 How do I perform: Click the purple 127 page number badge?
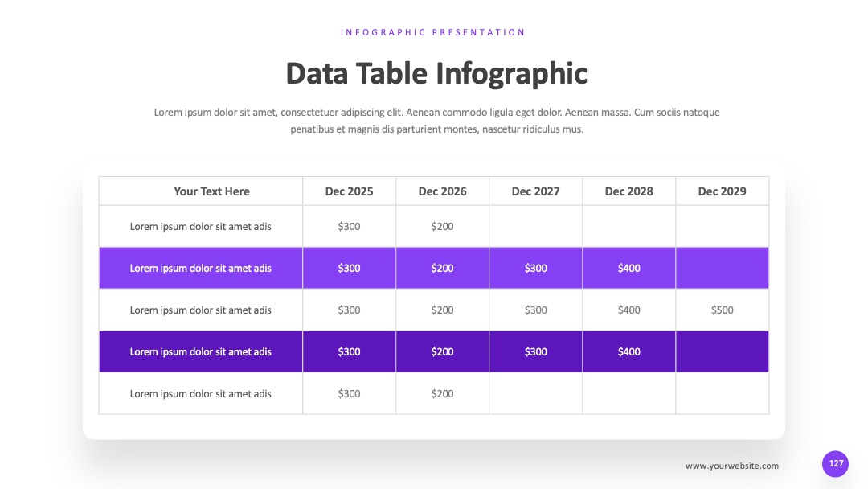(835, 463)
